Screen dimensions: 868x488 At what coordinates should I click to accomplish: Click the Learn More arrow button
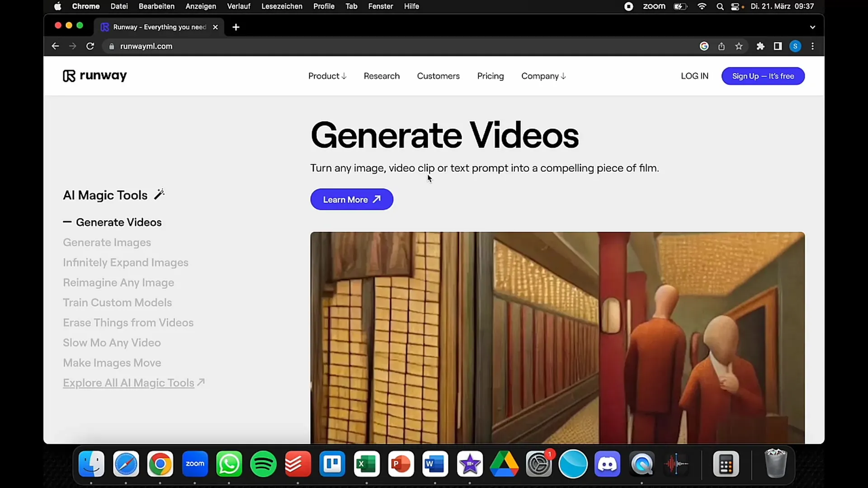click(352, 200)
